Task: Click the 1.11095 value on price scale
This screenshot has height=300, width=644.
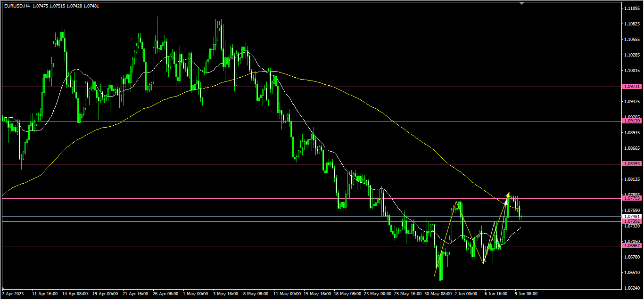Action: coord(631,8)
